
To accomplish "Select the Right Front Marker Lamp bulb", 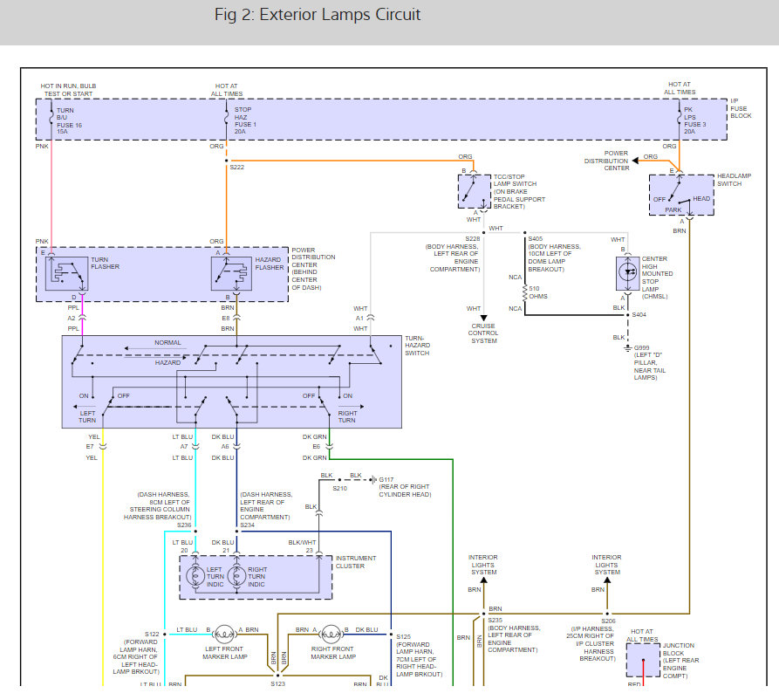I will pyautogui.click(x=331, y=635).
